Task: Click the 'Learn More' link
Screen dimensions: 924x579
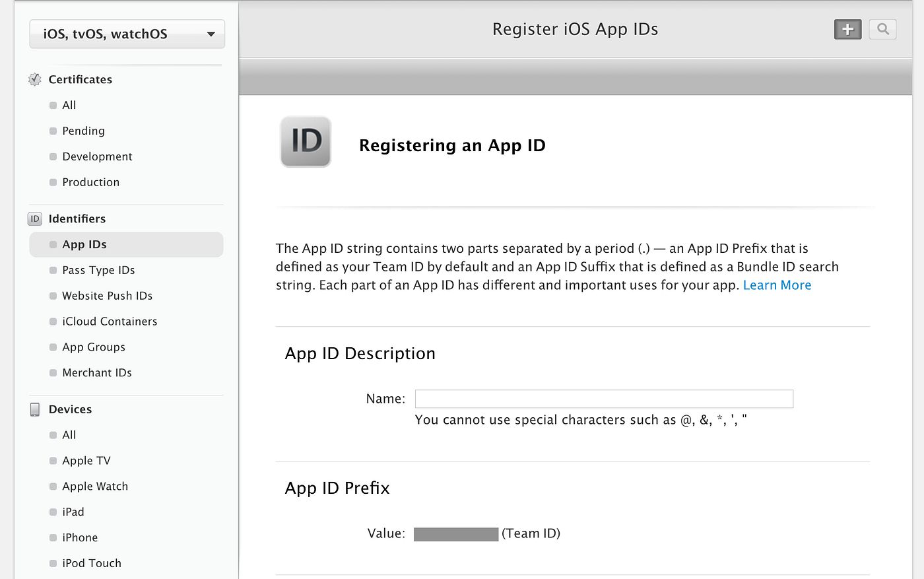Action: click(x=777, y=285)
